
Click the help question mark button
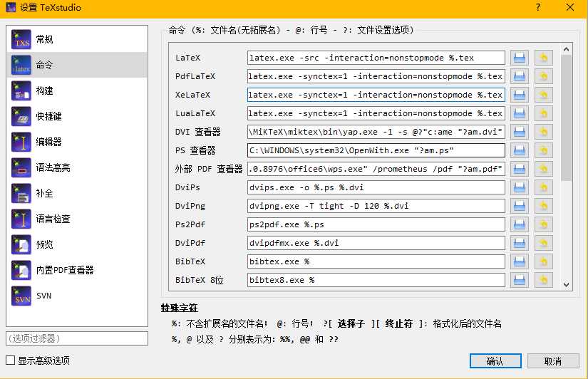[x=538, y=8]
